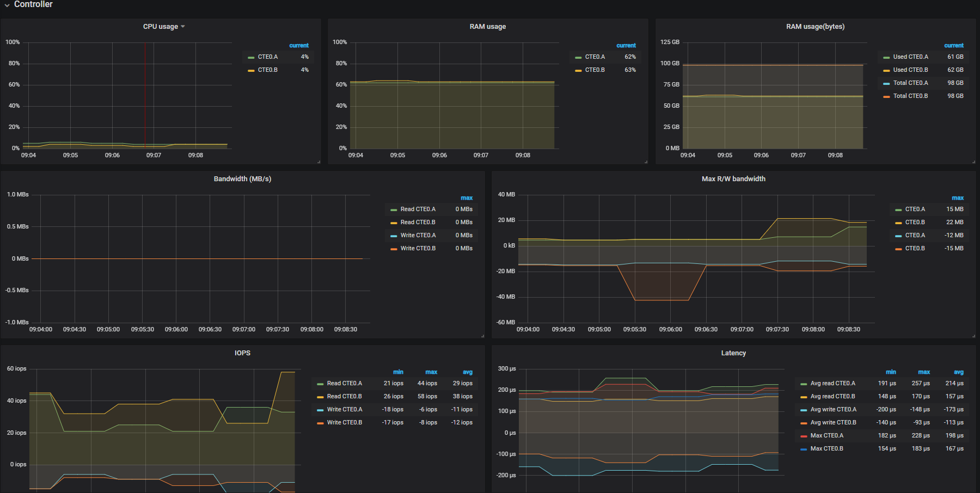The image size is (980, 493).
Task: Open the CPU usage panel title menu
Action: click(x=164, y=27)
